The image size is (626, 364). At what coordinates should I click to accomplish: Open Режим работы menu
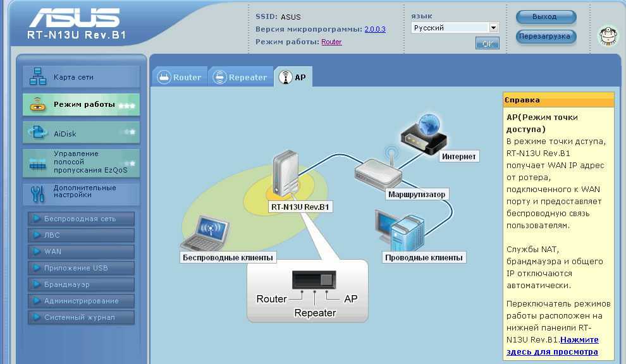82,104
